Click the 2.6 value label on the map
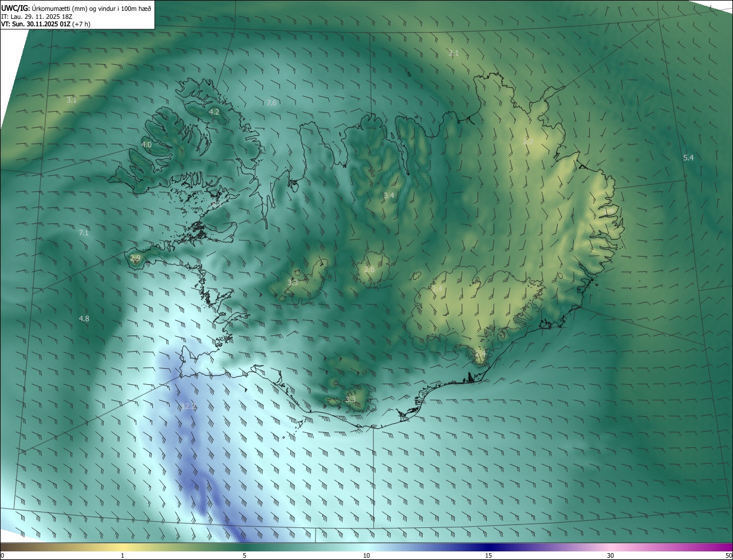The height and width of the screenshot is (560, 733). tap(369, 270)
